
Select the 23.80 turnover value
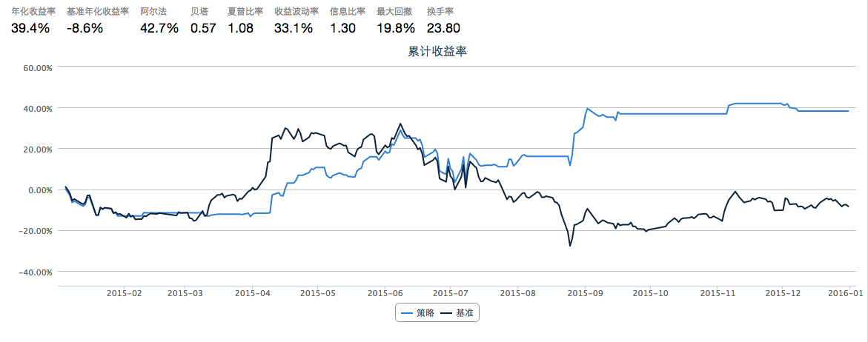pos(444,28)
